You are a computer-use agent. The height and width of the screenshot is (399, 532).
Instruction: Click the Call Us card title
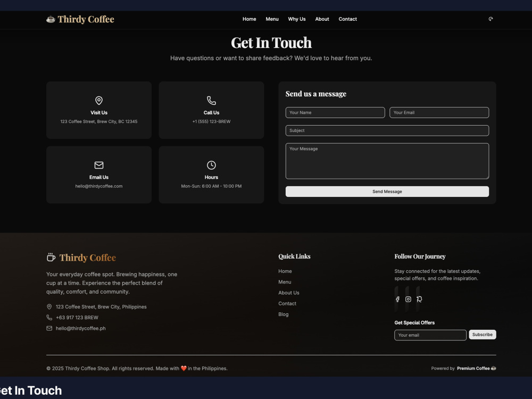(x=211, y=113)
